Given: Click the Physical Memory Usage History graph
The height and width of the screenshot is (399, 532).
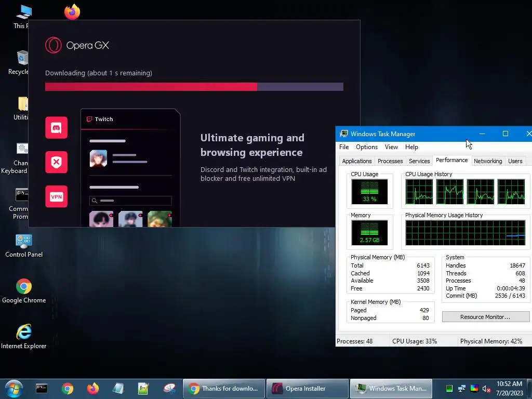Looking at the screenshot, I should pos(465,233).
